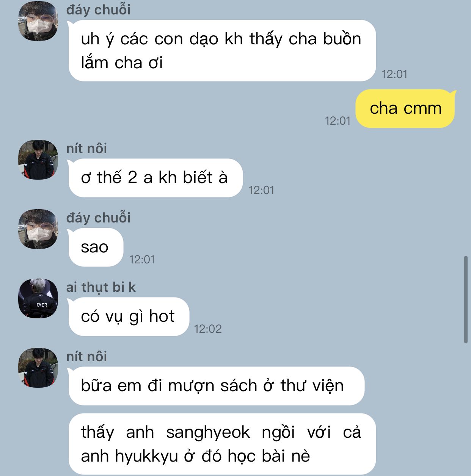Select the 'có vụ gì hot' message

click(x=128, y=316)
